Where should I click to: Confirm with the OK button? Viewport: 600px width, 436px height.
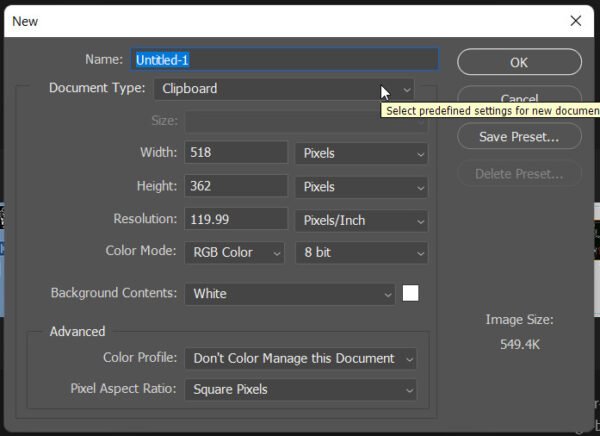pos(519,62)
